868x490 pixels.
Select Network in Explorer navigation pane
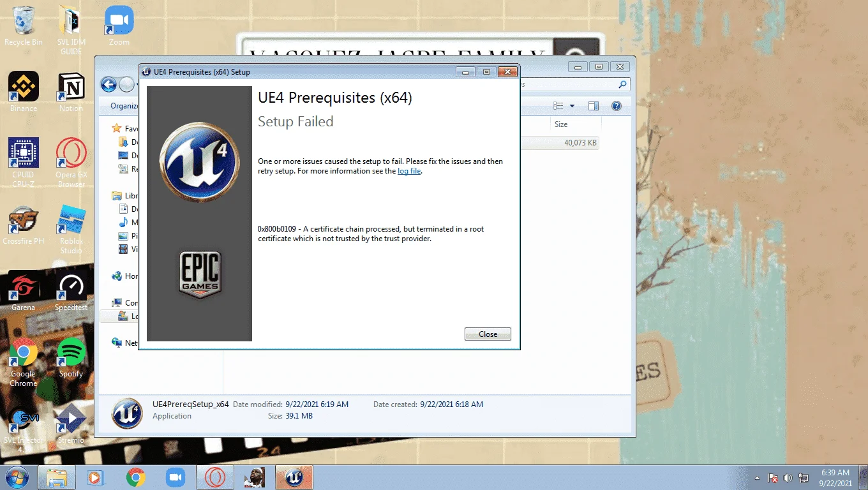pyautogui.click(x=125, y=343)
